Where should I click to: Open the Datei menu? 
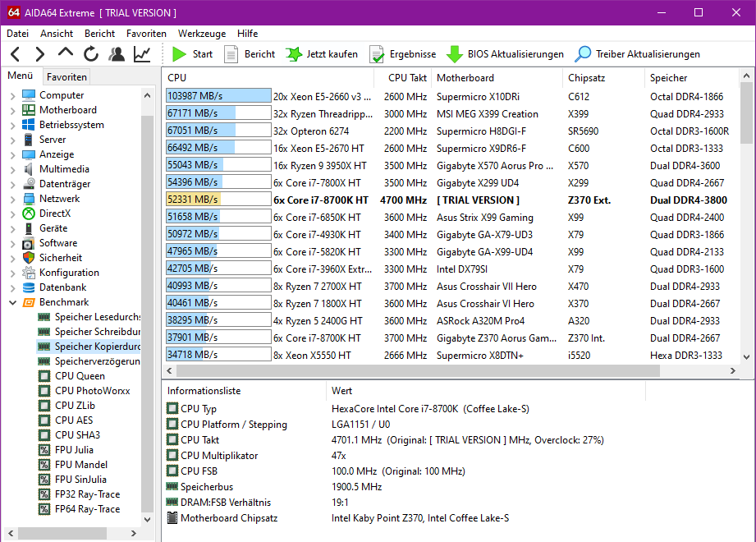point(18,34)
